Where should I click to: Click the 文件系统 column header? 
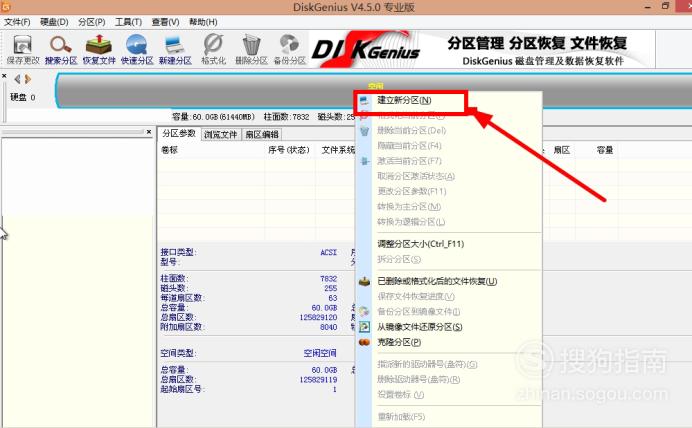tap(338, 150)
